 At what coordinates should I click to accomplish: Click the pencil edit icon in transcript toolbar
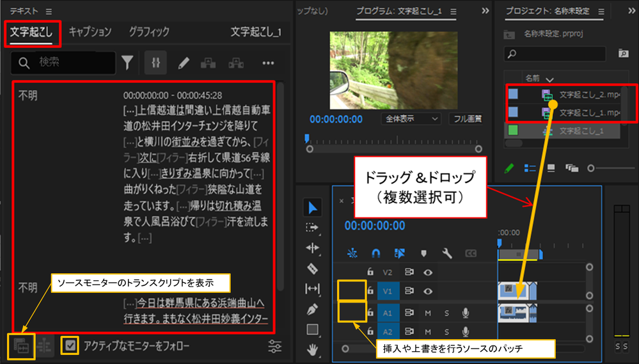click(x=184, y=63)
